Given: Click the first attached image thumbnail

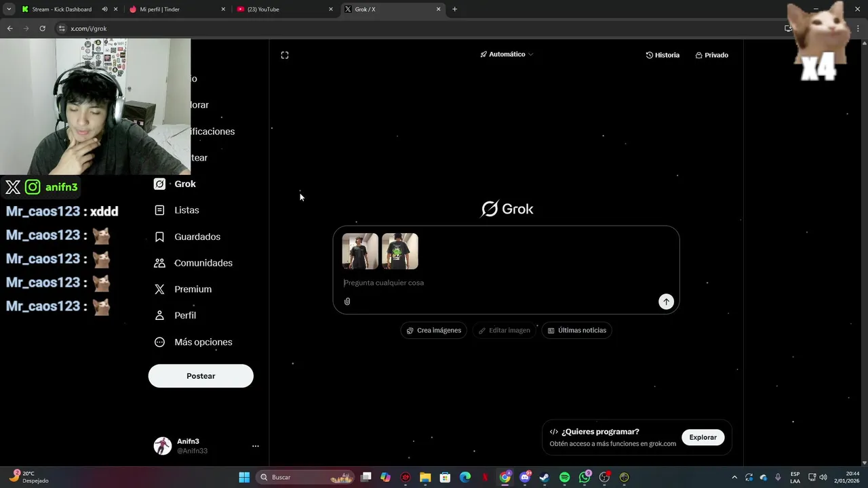Looking at the screenshot, I should tap(360, 251).
